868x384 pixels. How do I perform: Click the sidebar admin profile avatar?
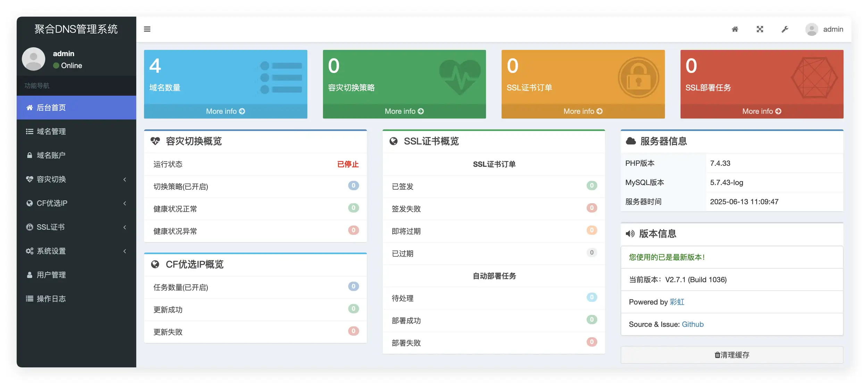coord(34,59)
